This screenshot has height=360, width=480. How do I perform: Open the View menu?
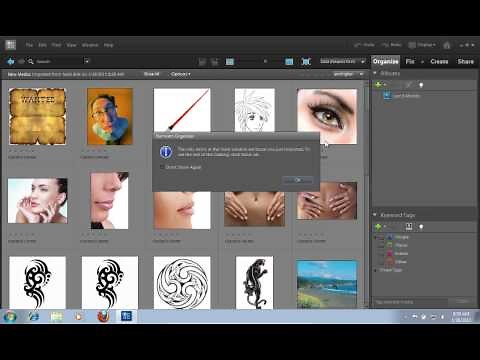click(71, 45)
